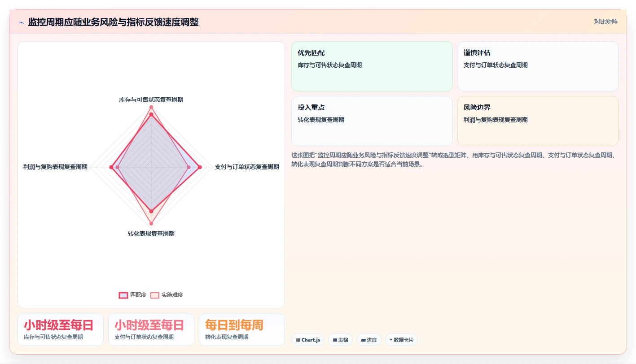
Task: Click the 实施难度 legend color box
Action: point(155,295)
